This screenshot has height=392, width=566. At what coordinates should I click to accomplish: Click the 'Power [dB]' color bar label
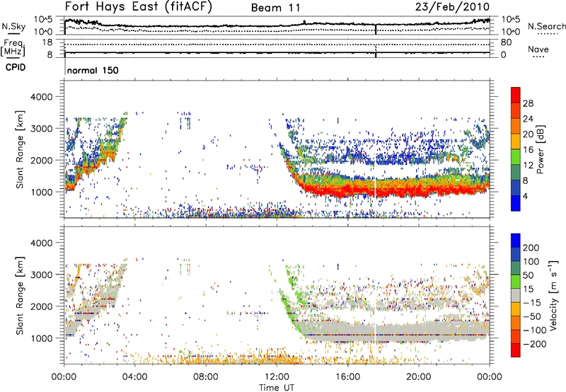click(x=540, y=149)
